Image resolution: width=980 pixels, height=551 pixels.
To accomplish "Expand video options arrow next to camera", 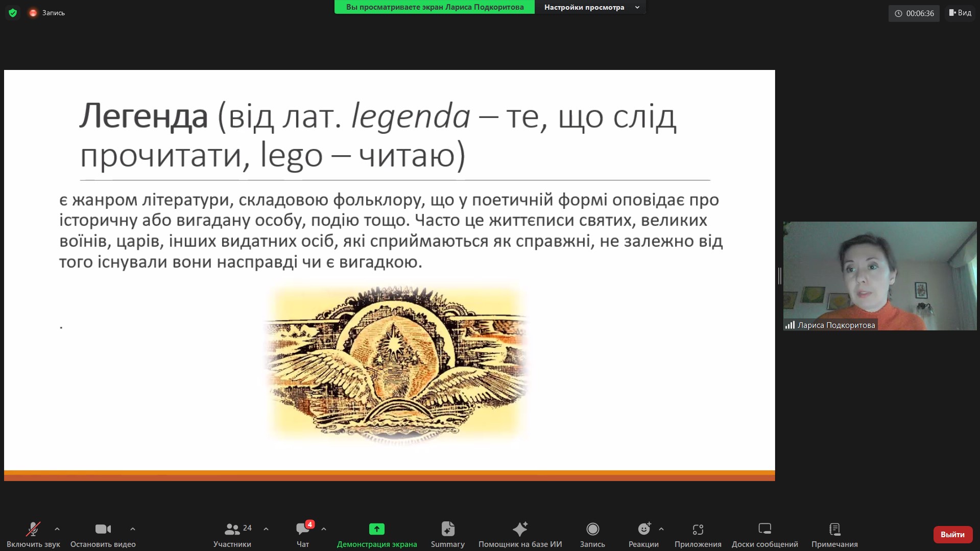I will 133,529.
